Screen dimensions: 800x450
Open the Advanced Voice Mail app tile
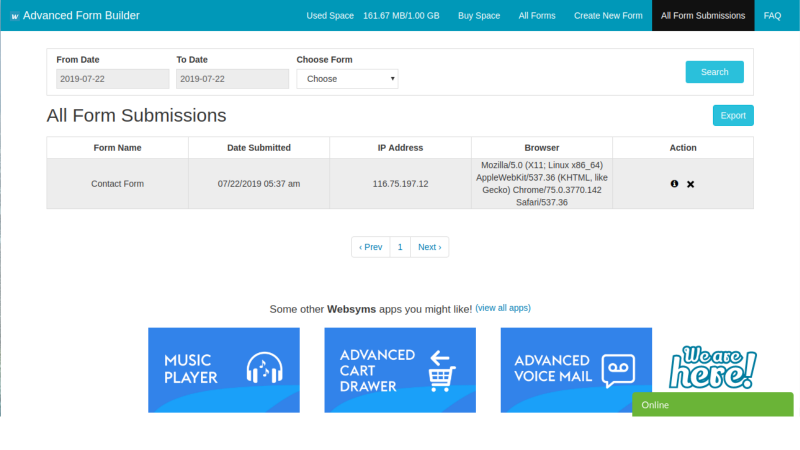576,370
